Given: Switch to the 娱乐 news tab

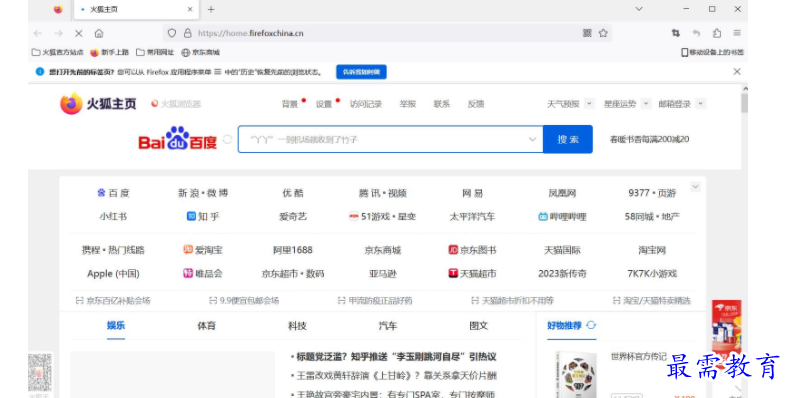Looking at the screenshot, I should click(116, 326).
